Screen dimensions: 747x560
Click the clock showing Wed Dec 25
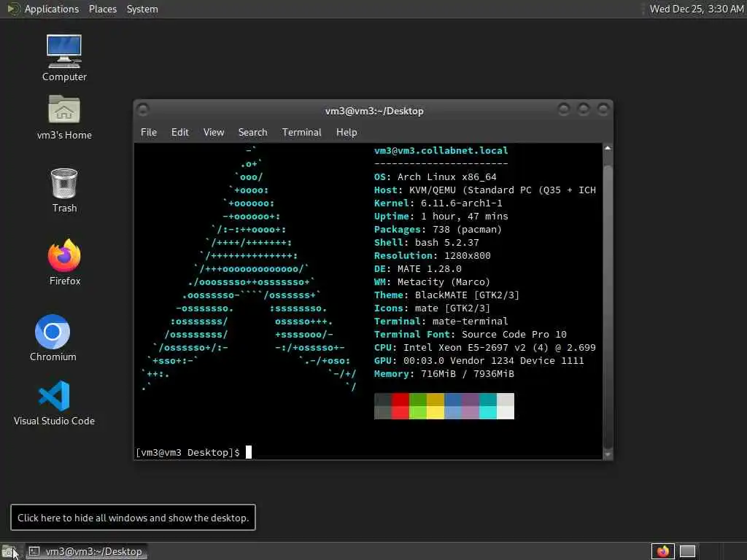click(x=697, y=9)
